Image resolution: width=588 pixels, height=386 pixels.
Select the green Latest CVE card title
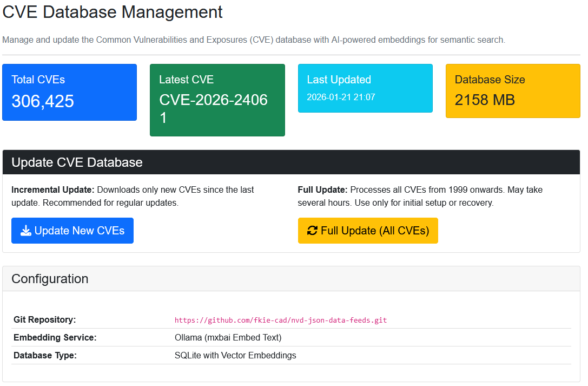click(x=186, y=80)
